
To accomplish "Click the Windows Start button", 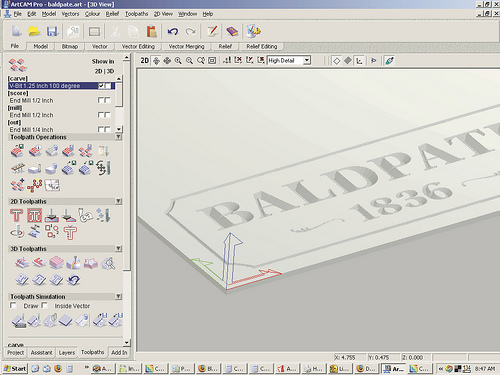I will coord(15,368).
